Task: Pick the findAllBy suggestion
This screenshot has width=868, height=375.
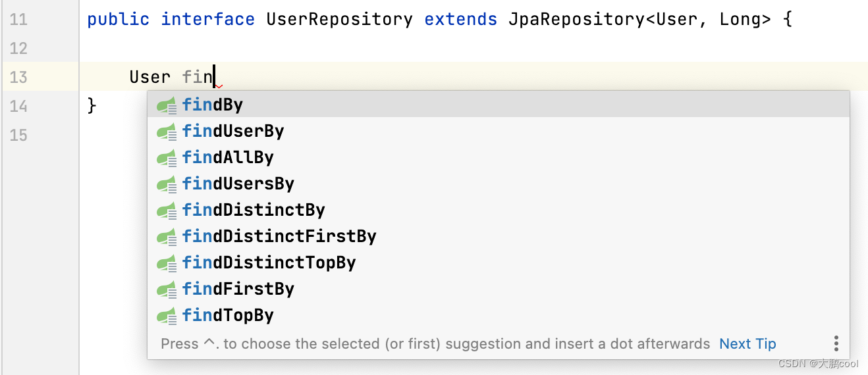Action: (x=228, y=157)
